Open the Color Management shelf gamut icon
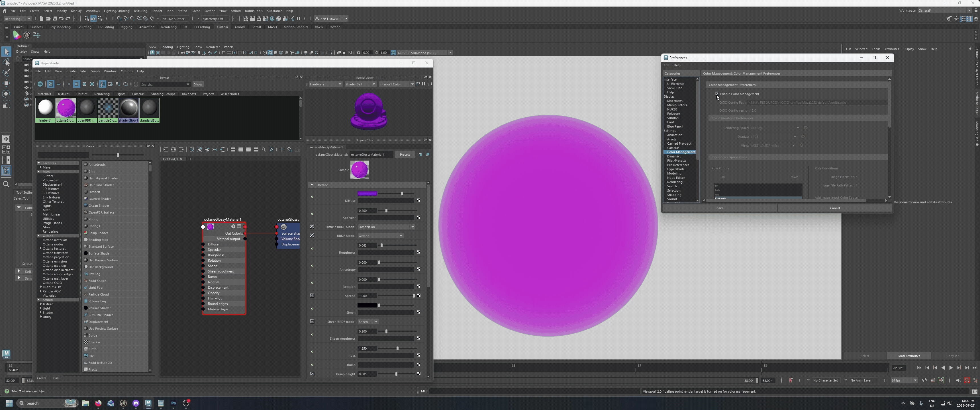The width and height of the screenshot is (980, 410). coord(17,35)
